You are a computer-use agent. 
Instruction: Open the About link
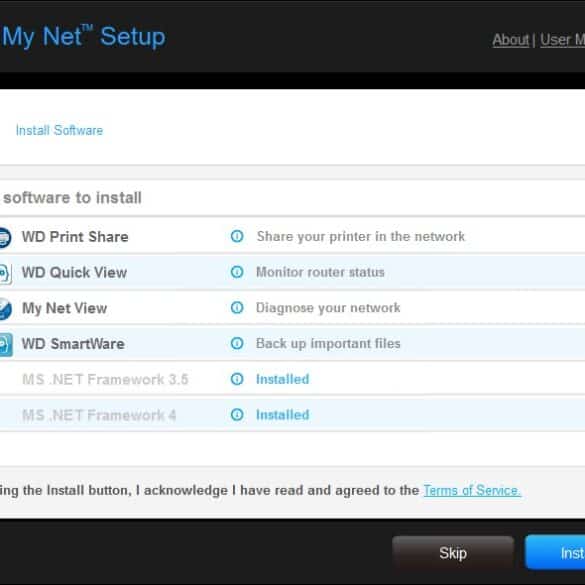click(x=511, y=40)
